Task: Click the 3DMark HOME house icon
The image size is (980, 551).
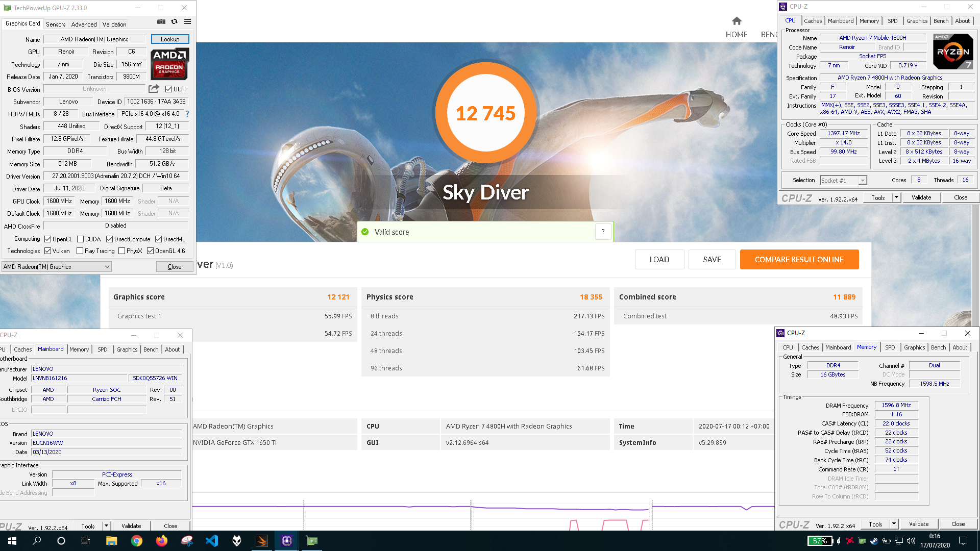Action: tap(737, 21)
